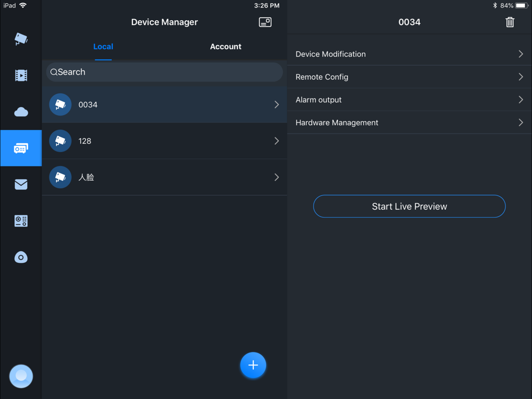The width and height of the screenshot is (532, 399).
Task: Add a new device with plus button
Action: (x=253, y=365)
